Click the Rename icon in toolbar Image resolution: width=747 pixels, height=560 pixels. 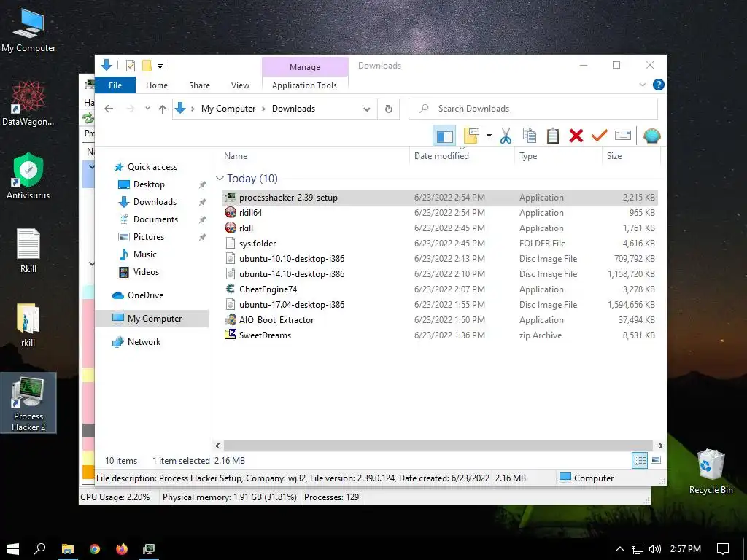tap(623, 136)
